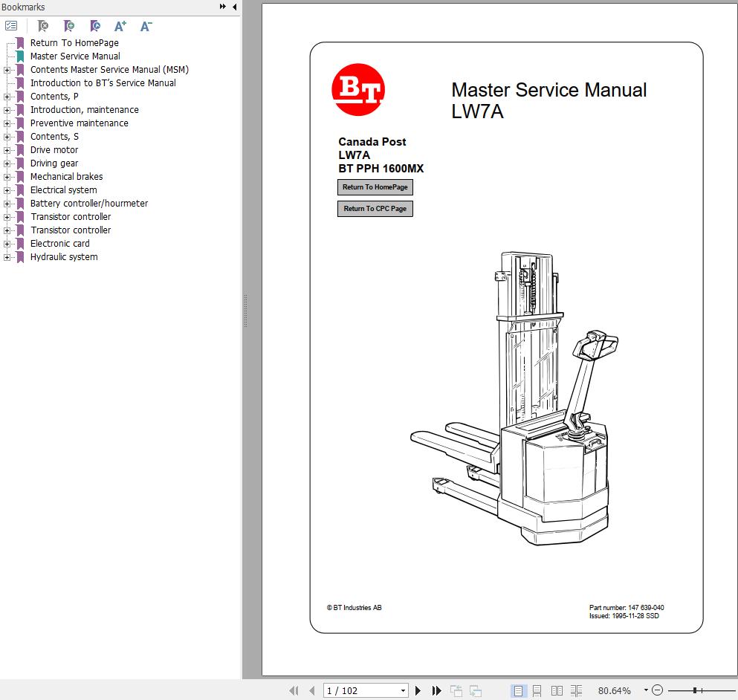Toggle two-page facing view
This screenshot has width=738, height=700.
[557, 690]
